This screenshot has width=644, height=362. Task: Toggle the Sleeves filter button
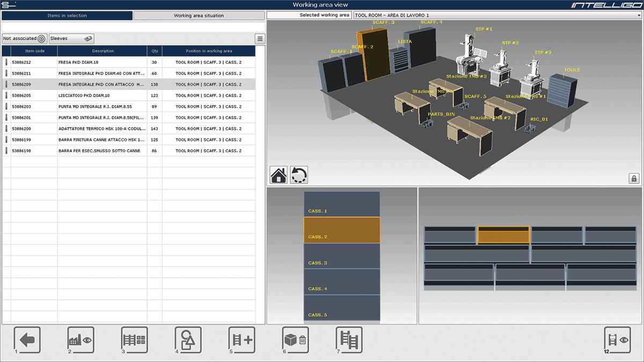coord(71,39)
